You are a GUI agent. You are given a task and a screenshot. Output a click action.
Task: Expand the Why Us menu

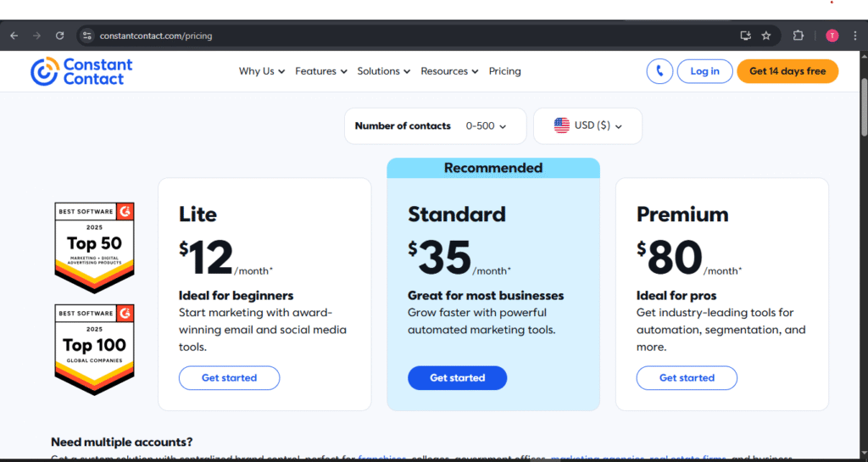coord(262,71)
